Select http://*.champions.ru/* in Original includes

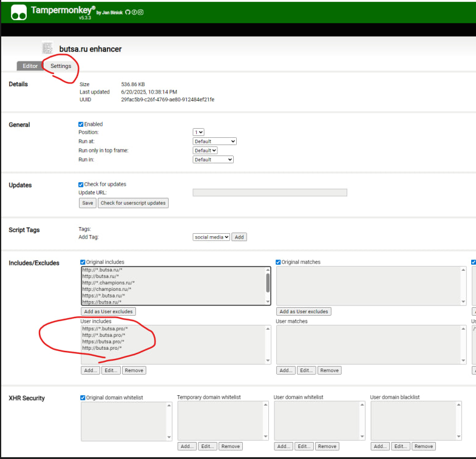[108, 283]
